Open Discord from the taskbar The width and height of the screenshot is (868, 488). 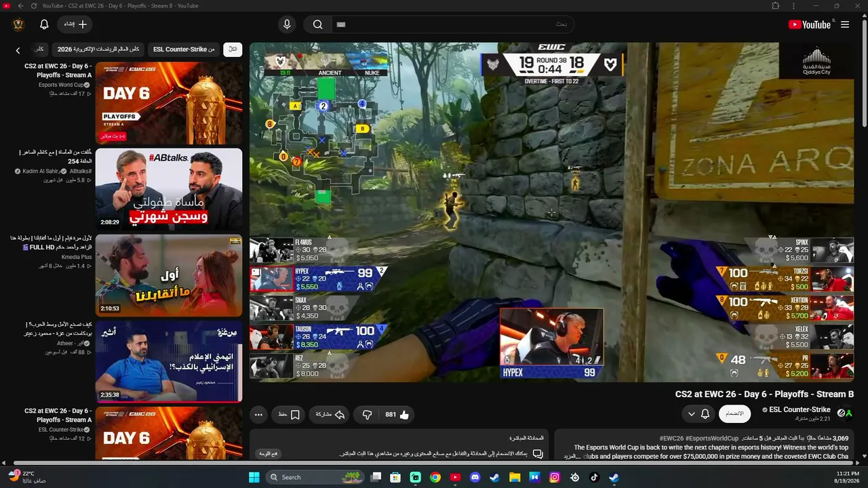475,477
